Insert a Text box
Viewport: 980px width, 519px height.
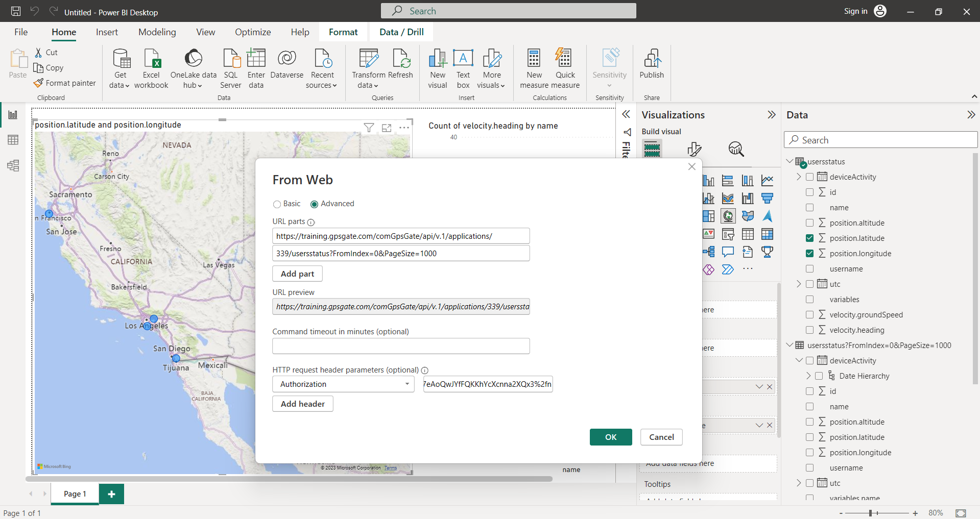[x=463, y=59]
